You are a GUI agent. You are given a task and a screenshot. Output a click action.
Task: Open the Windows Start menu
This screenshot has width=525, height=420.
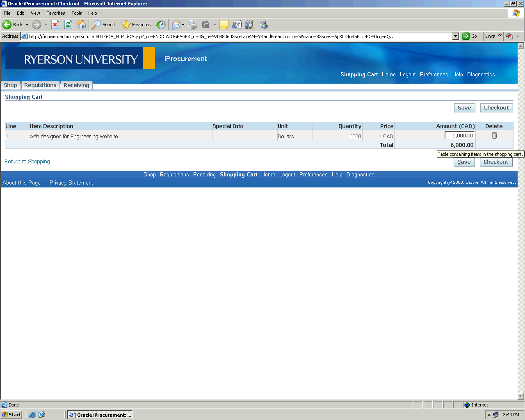(11, 415)
